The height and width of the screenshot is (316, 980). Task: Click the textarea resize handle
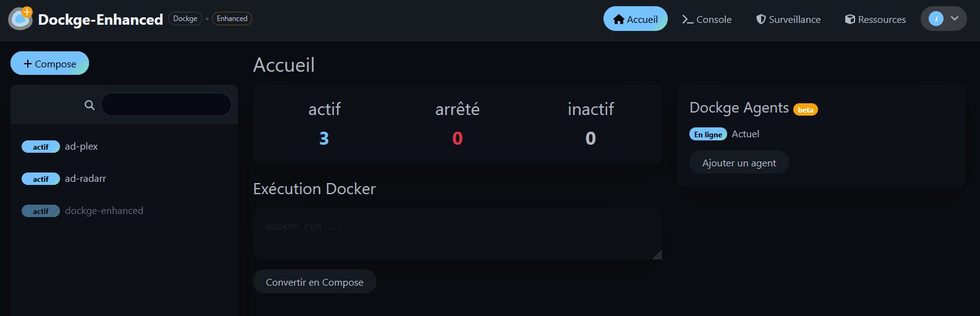657,255
